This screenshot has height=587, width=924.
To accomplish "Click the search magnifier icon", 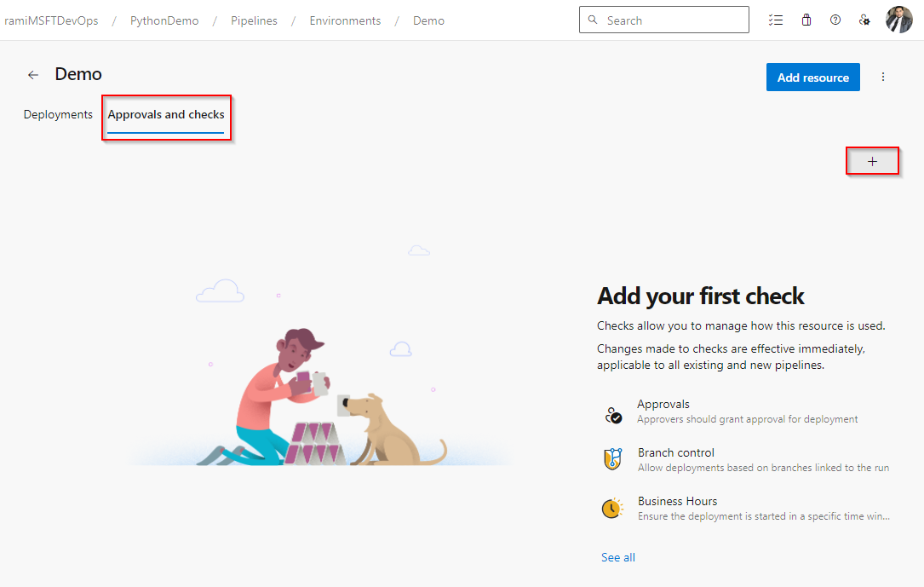I will [x=593, y=20].
